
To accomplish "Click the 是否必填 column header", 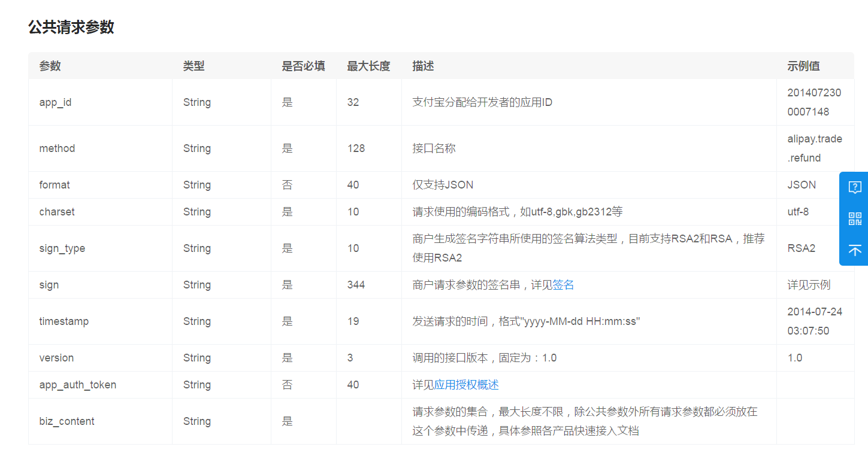I will [304, 66].
